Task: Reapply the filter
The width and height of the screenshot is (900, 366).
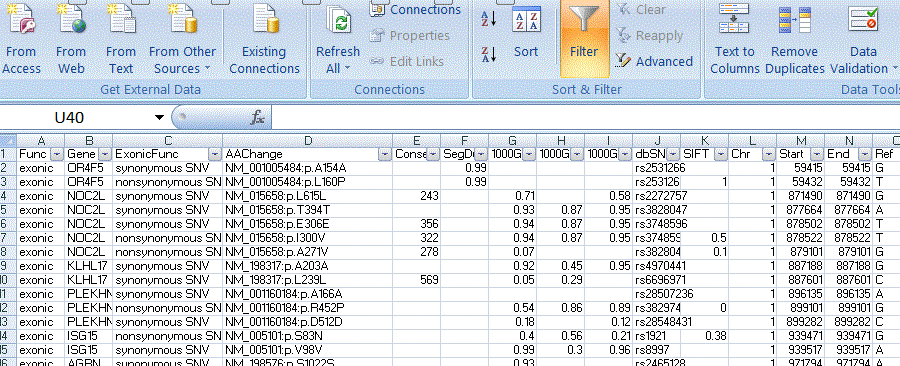Action: 649,36
